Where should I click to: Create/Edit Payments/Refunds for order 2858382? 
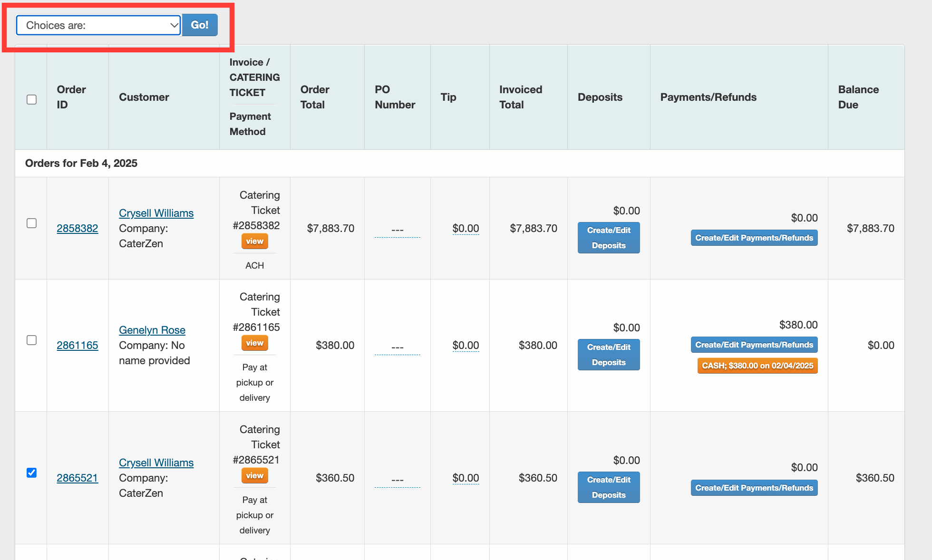point(754,238)
